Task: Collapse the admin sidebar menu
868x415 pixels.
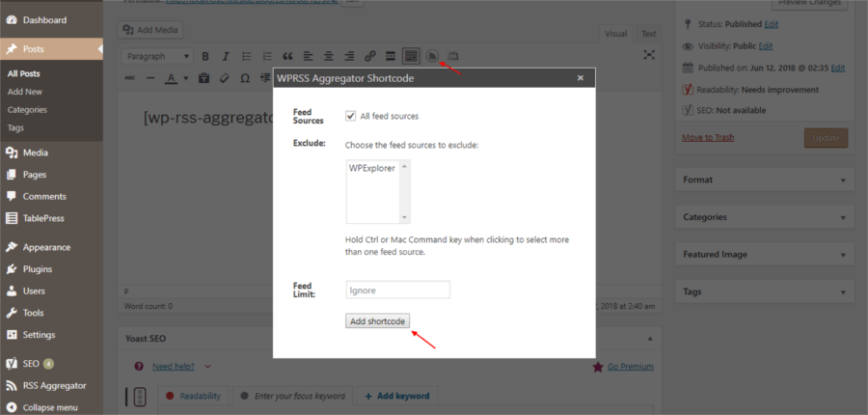Action: pos(51,407)
